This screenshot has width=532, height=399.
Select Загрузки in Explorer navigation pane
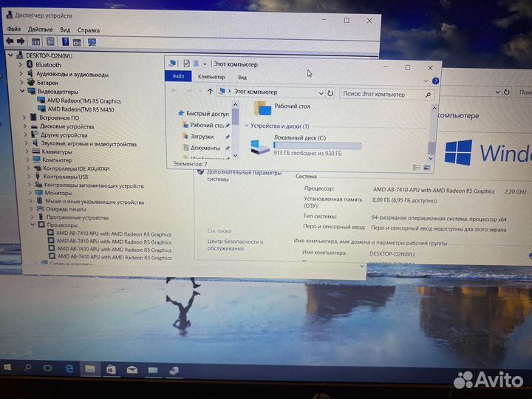(202, 137)
